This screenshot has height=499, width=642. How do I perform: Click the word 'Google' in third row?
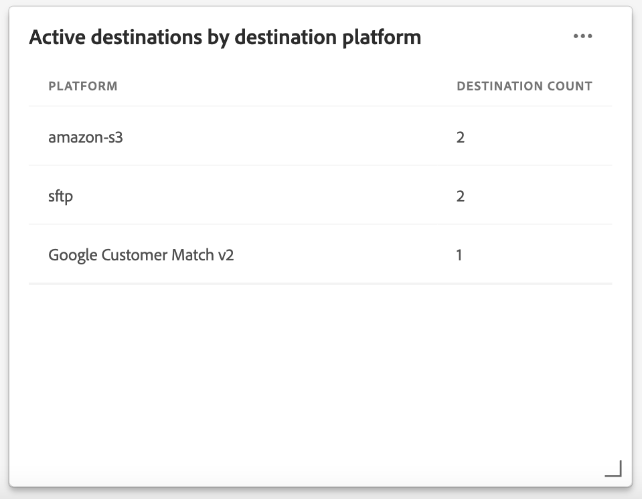pyautogui.click(x=74, y=255)
